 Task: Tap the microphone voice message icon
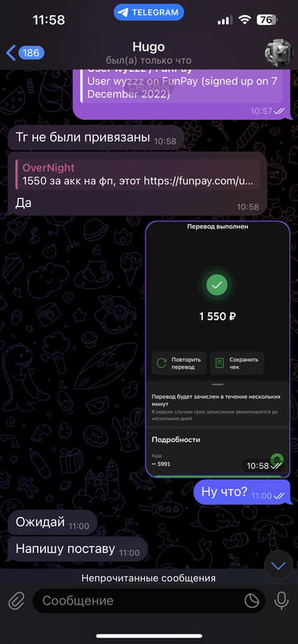282,601
